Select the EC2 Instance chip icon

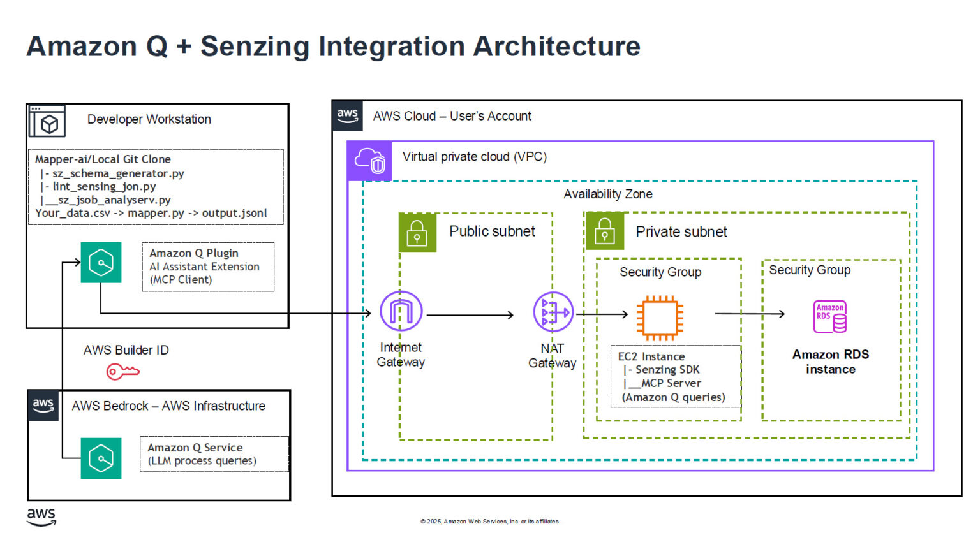tap(660, 316)
